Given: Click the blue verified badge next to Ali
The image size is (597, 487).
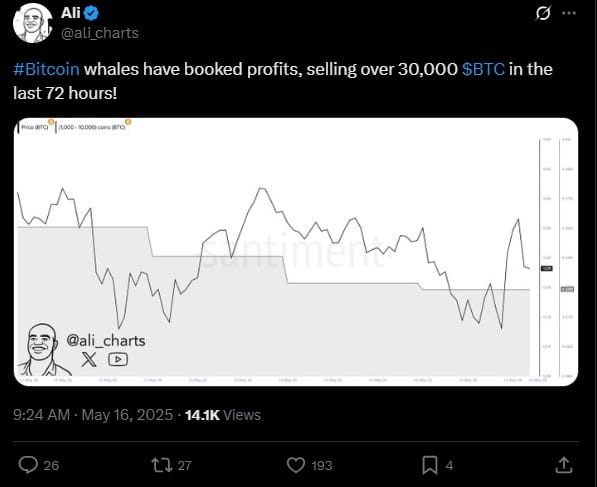Looking at the screenshot, I should [91, 13].
